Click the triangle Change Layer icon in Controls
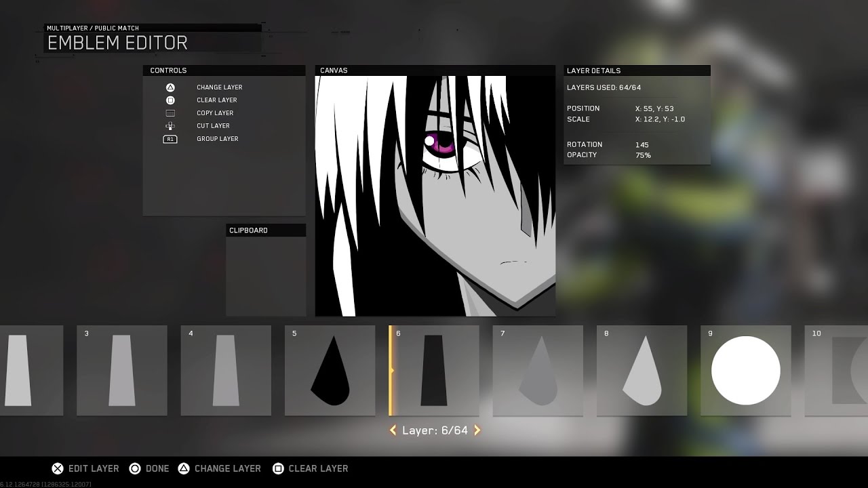Viewport: 868px width, 488px height. click(x=170, y=87)
